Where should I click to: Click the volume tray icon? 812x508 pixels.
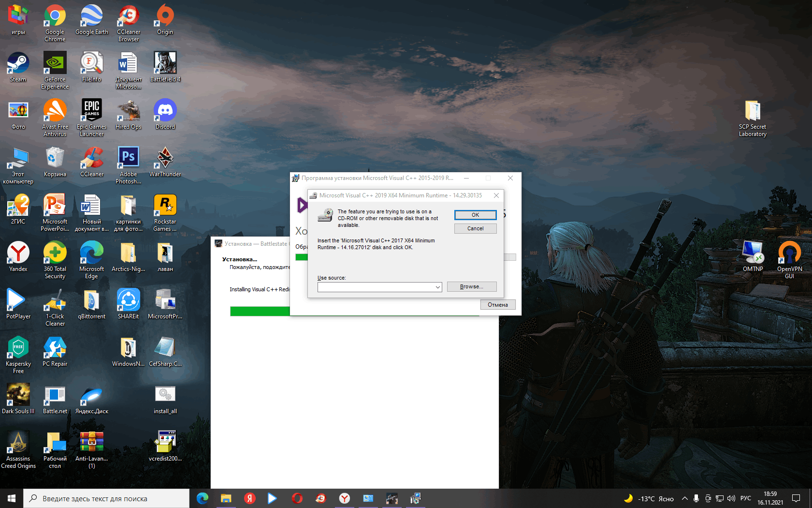tap(731, 498)
